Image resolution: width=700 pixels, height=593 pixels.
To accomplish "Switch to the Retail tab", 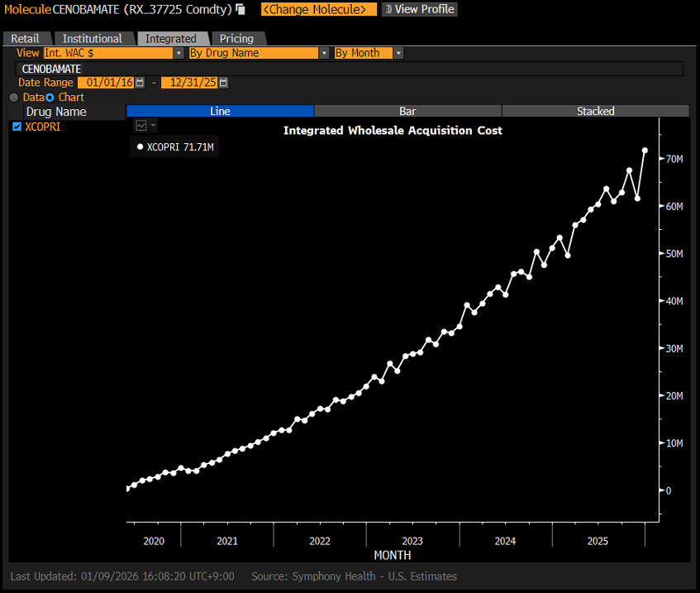I will [26, 39].
